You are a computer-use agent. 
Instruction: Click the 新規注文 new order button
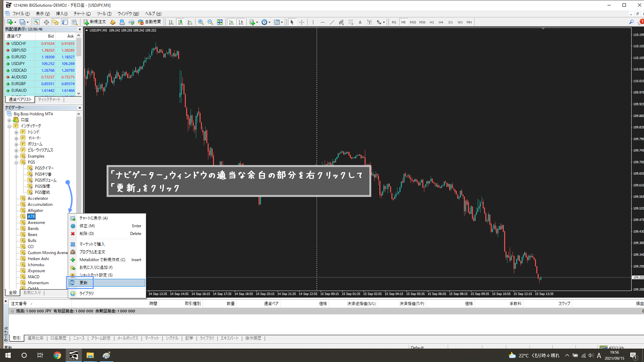click(x=95, y=22)
